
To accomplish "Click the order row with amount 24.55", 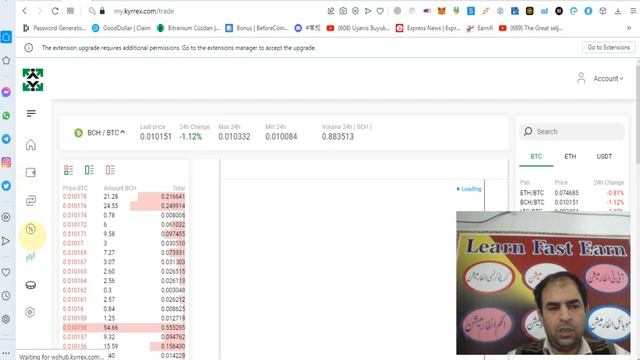I will pos(124,206).
